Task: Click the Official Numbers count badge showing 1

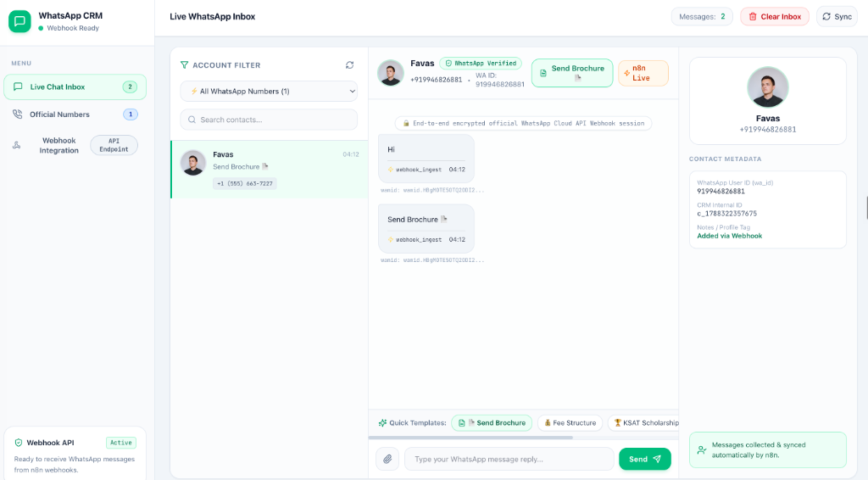Action: 130,114
